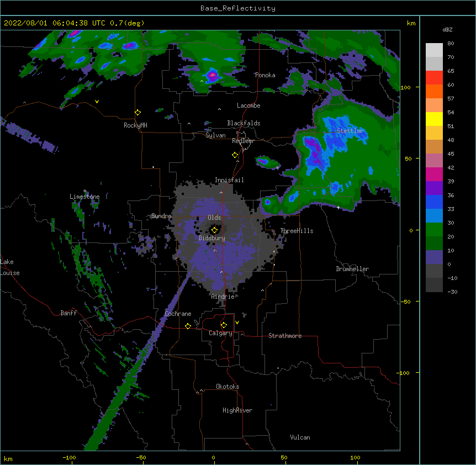The image size is (476, 465).
Task: Pick the orange 57–60 dBZ legend swatch
Action: (434, 92)
